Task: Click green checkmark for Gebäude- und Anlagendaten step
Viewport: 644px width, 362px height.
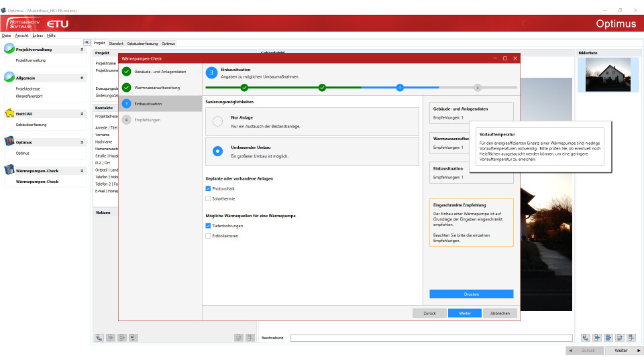Action: click(x=126, y=71)
